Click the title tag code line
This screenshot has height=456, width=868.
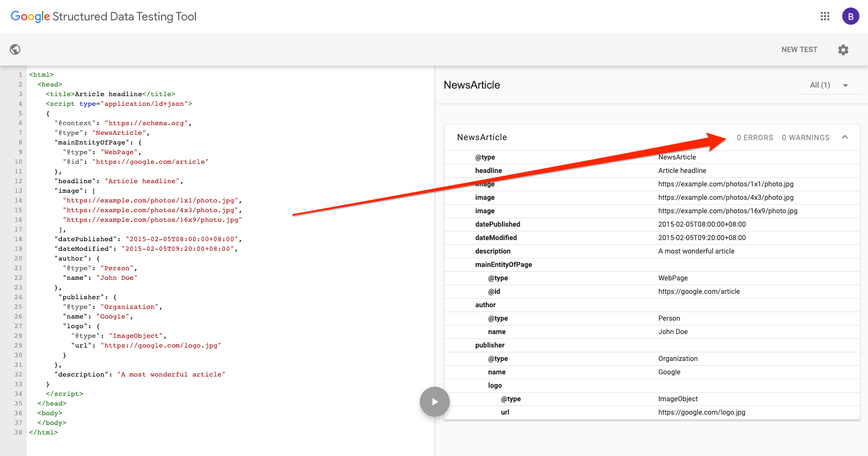click(111, 94)
